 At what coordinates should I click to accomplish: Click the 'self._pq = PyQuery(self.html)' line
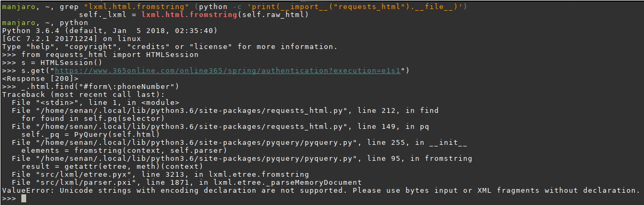(x=92, y=134)
